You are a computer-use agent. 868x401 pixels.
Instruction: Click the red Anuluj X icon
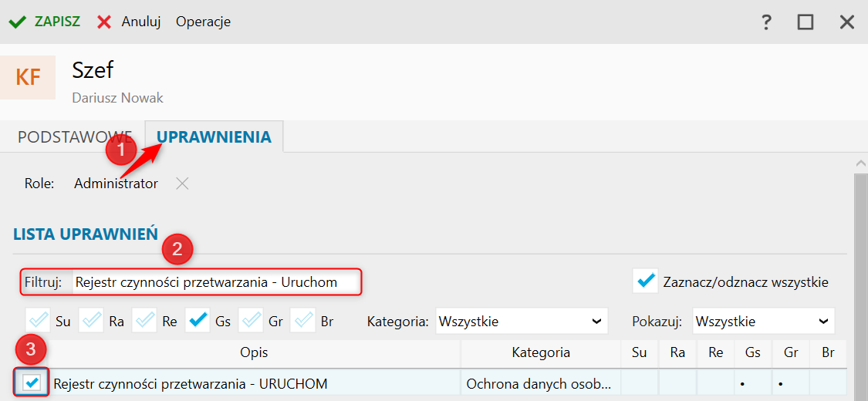coord(104,22)
